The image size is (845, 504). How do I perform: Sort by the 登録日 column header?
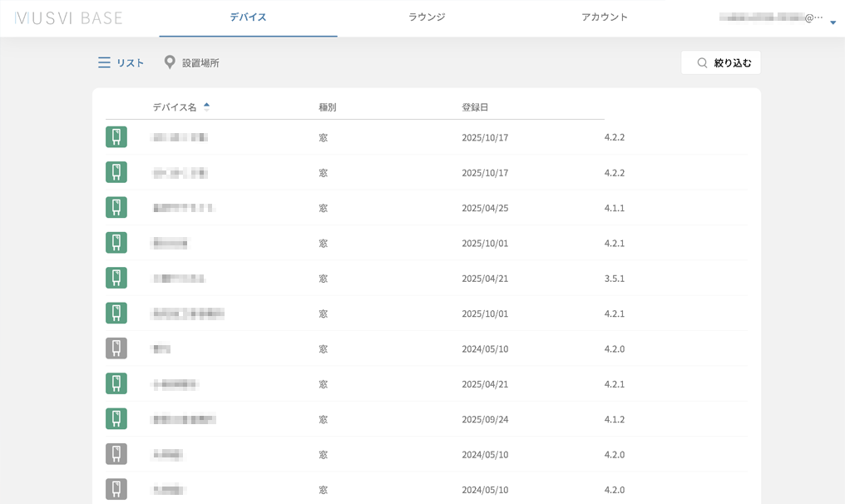(x=475, y=107)
